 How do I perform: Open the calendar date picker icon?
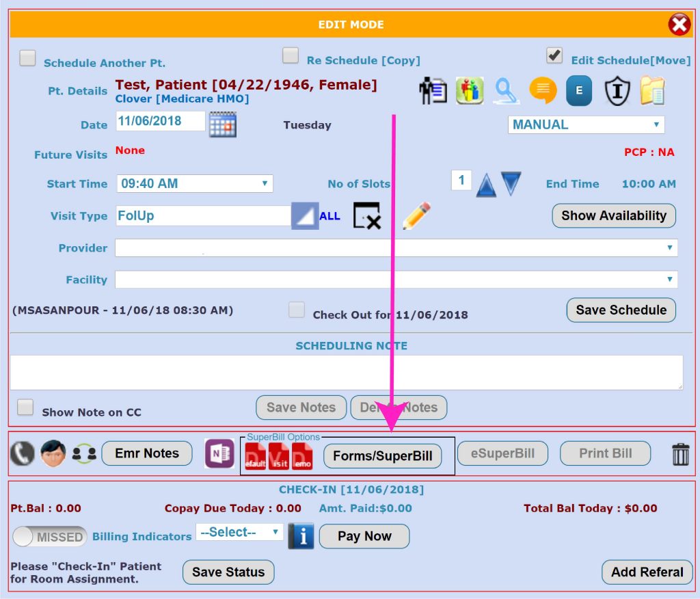coord(222,124)
